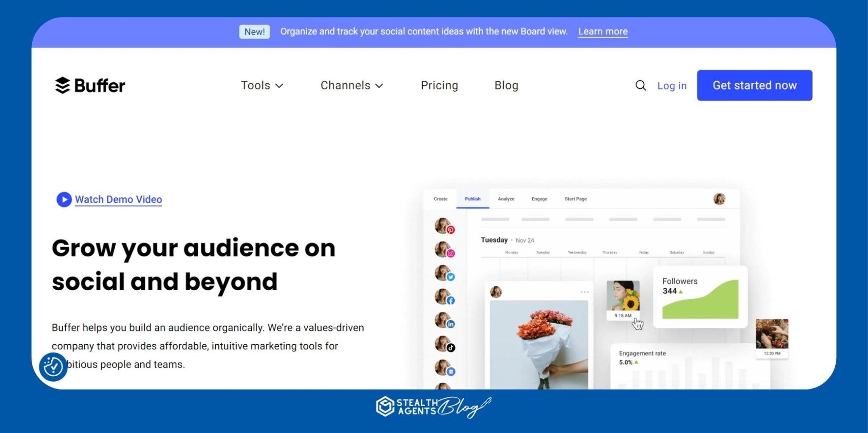Switch to the Analyze tab

tap(506, 198)
